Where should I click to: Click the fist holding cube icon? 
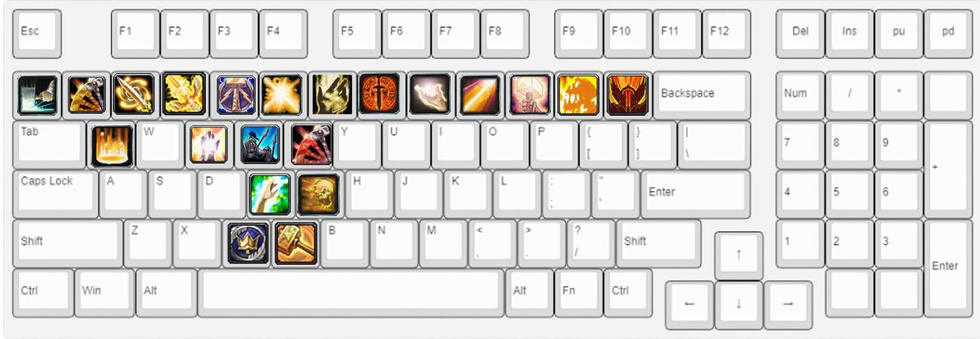530,94
